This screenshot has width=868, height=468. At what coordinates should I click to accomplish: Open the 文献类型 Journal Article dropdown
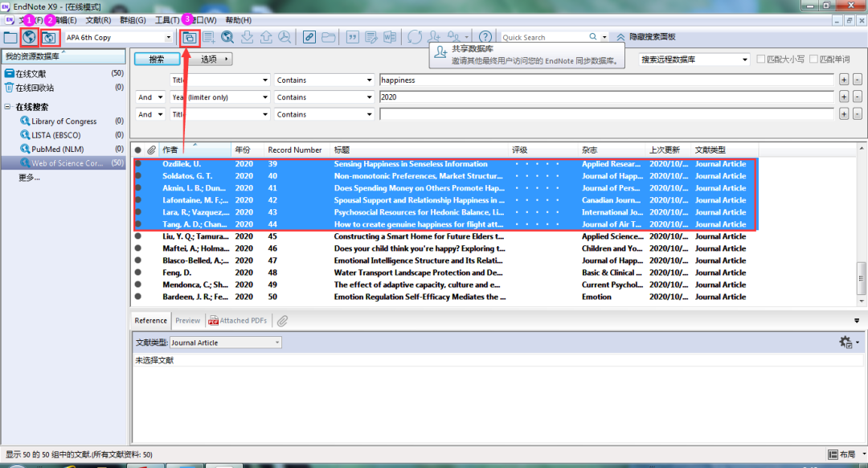point(276,343)
